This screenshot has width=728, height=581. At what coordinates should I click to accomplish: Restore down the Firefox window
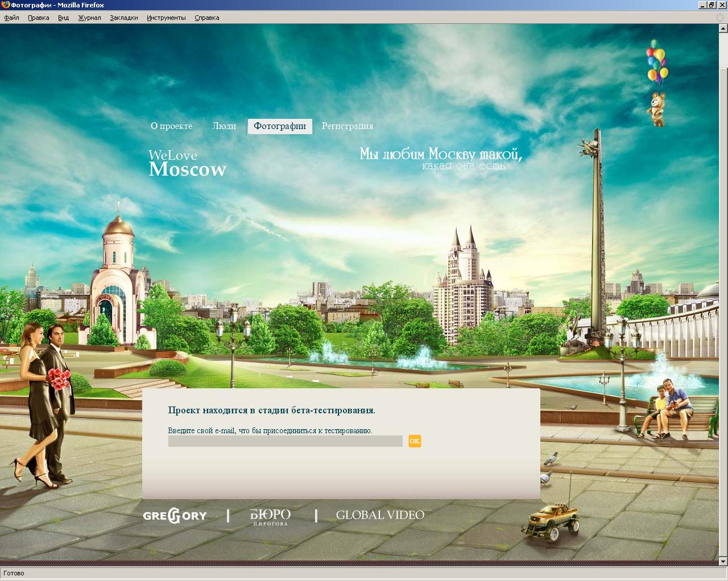tap(712, 5)
